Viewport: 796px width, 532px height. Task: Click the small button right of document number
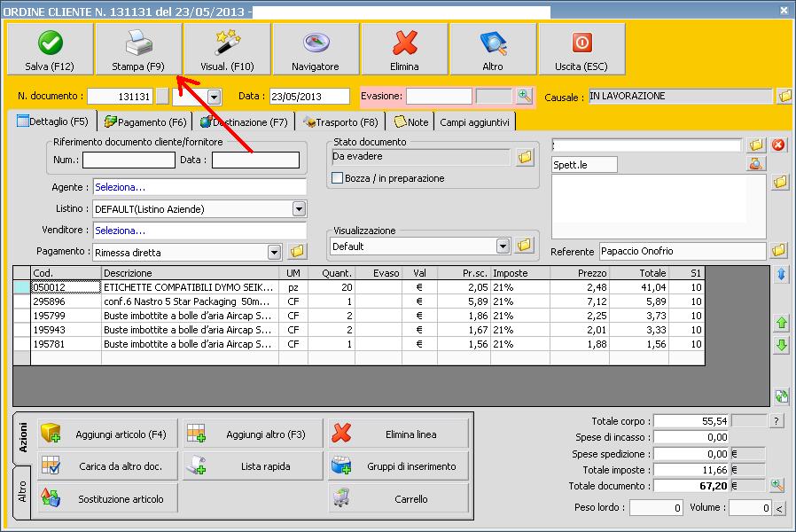pyautogui.click(x=162, y=97)
